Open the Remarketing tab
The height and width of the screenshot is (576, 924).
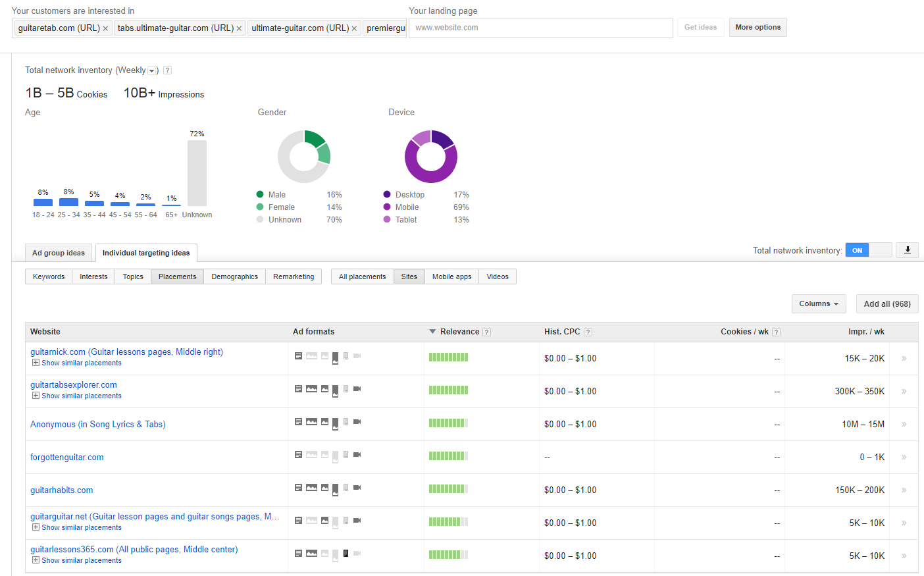pos(294,276)
